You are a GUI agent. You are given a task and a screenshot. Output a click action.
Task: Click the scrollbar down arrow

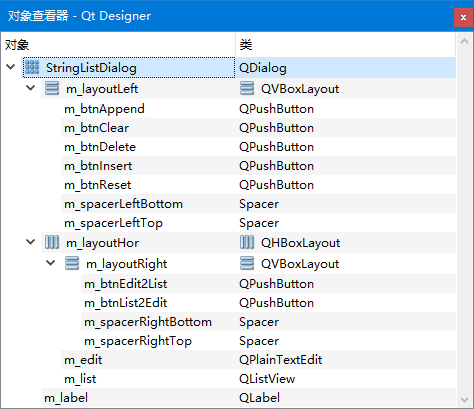[464, 399]
